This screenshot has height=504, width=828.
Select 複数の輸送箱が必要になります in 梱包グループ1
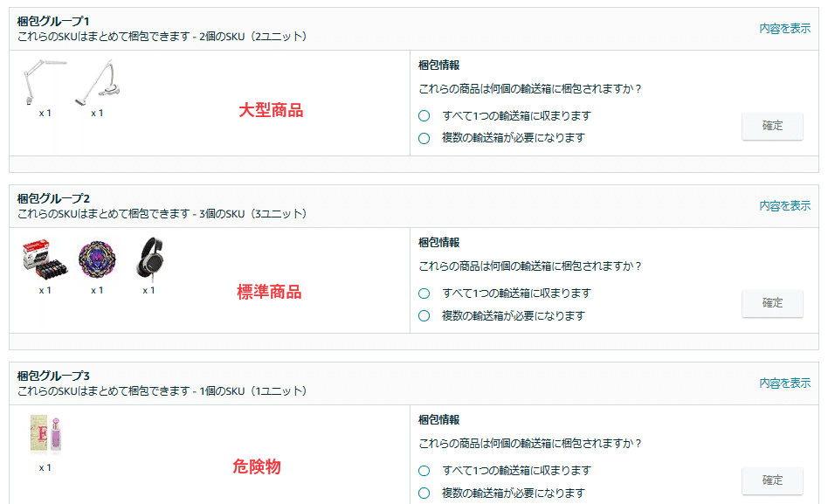424,138
